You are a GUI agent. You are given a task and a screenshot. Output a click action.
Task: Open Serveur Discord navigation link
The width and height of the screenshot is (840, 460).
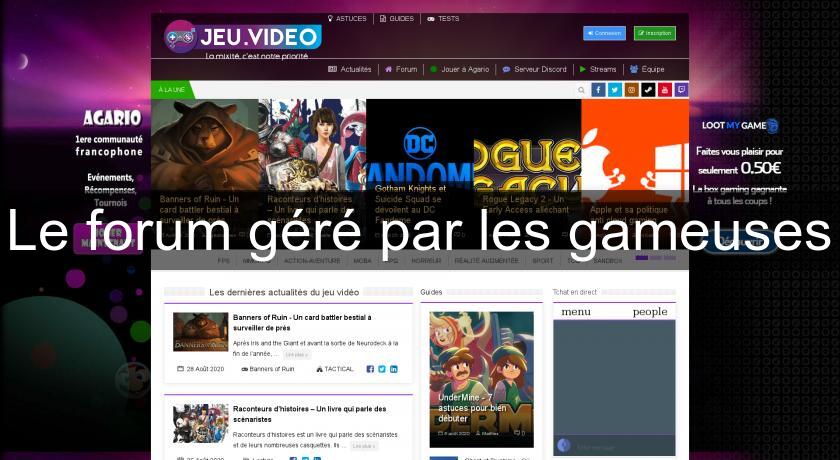click(535, 70)
